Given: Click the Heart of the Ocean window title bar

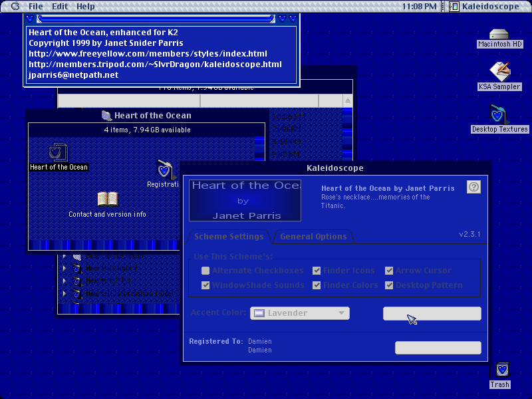Looking at the screenshot, I should 146,116.
